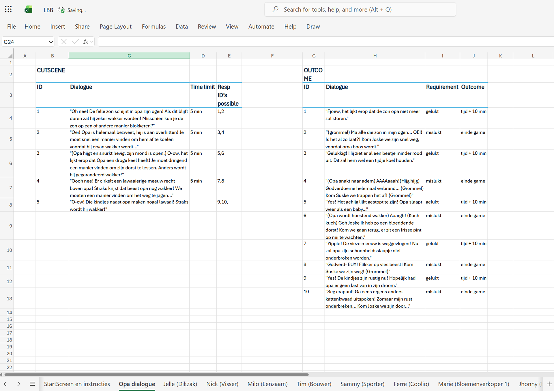Switch to the Tim (Bouwer) sheet
This screenshot has width=554, height=392.
(314, 384)
